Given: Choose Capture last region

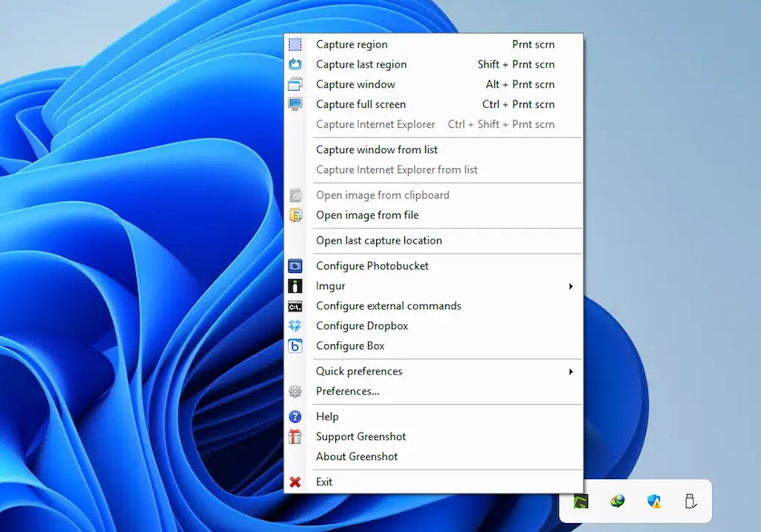Looking at the screenshot, I should 433,64.
